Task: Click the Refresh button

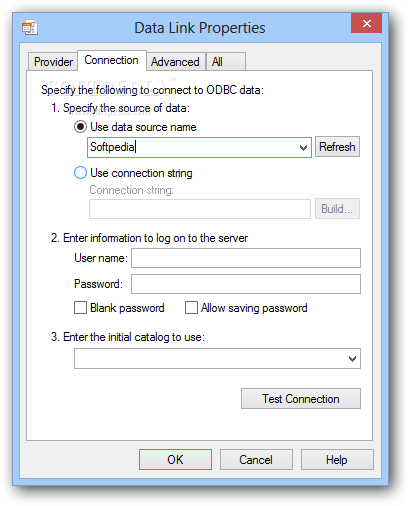Action: (337, 147)
